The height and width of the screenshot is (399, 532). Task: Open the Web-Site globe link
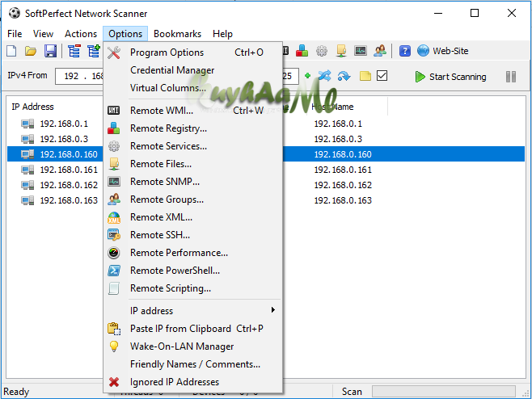[443, 51]
